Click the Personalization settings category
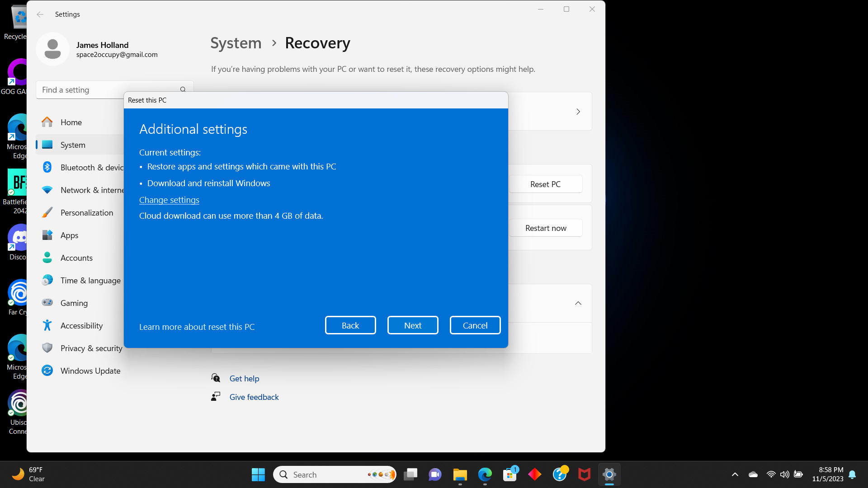 (86, 212)
